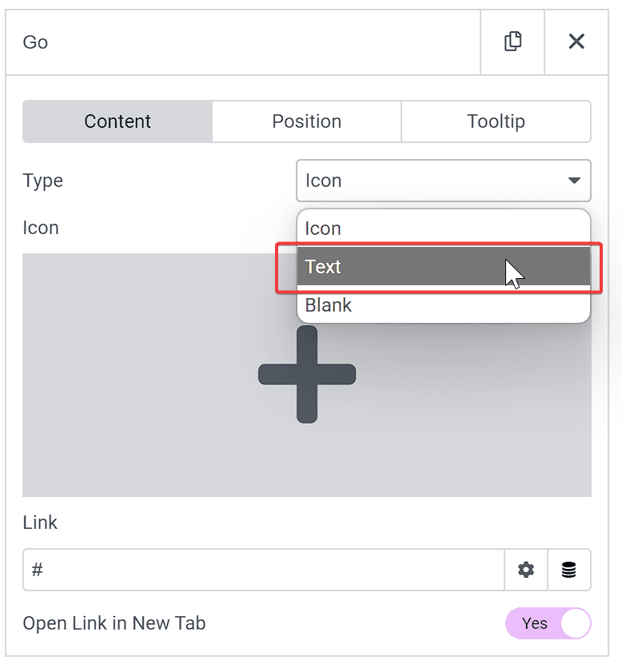Close the Go settings panel
Viewport: 622px width, 672px height.
pyautogui.click(x=576, y=42)
